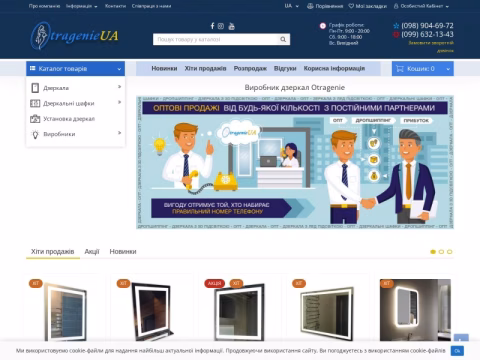The image size is (480, 360).
Task: Click the comparison scales icon
Action: click(x=310, y=6)
